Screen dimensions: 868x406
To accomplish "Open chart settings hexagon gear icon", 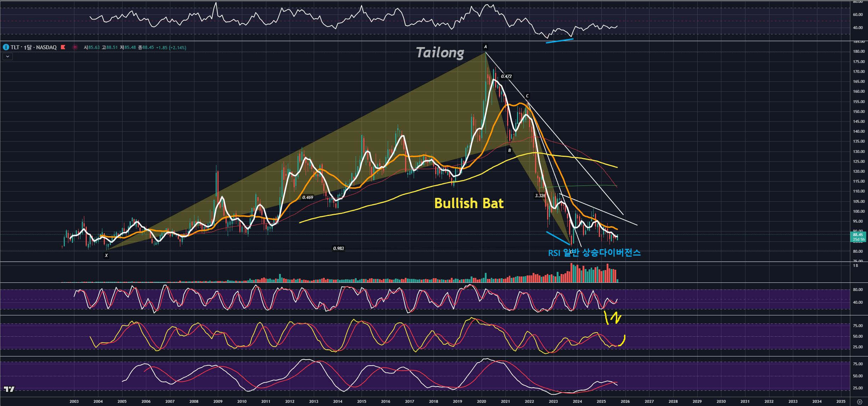I will 859,402.
